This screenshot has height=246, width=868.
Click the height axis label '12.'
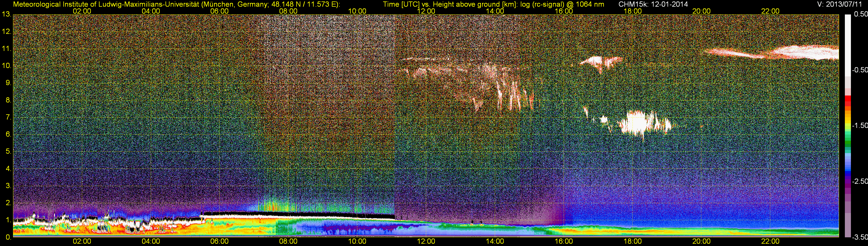pyautogui.click(x=6, y=32)
